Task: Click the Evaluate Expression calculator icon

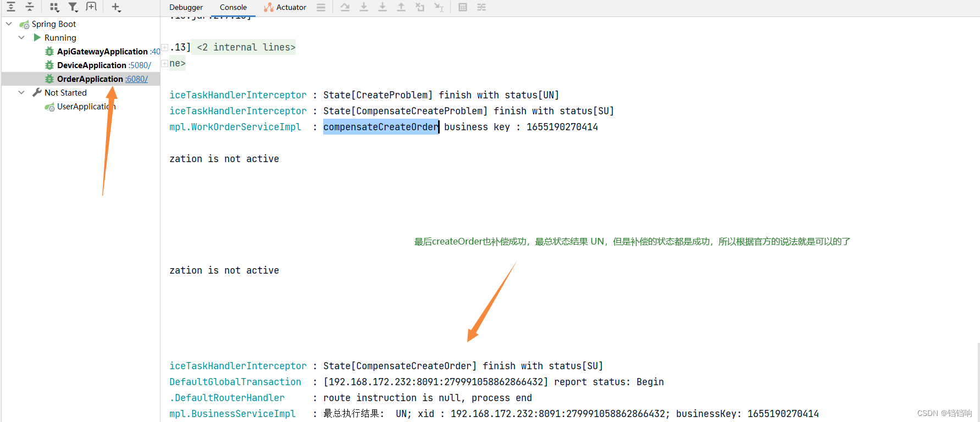Action: coord(463,7)
